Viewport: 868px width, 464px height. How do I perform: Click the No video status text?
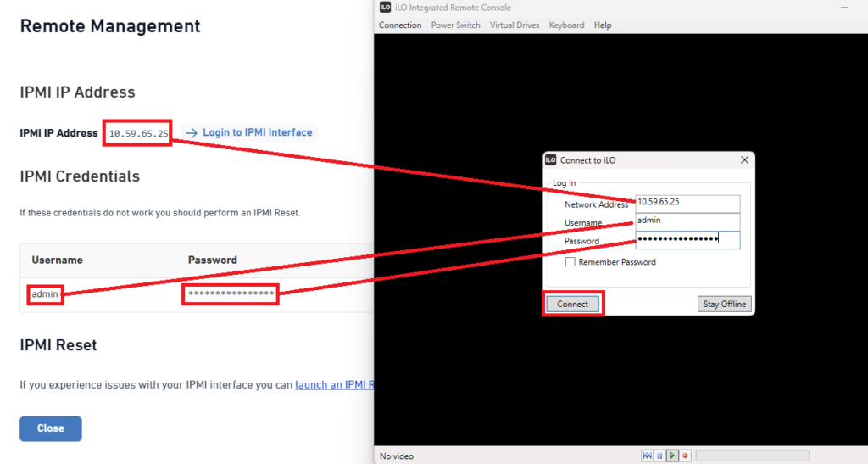pyautogui.click(x=397, y=456)
